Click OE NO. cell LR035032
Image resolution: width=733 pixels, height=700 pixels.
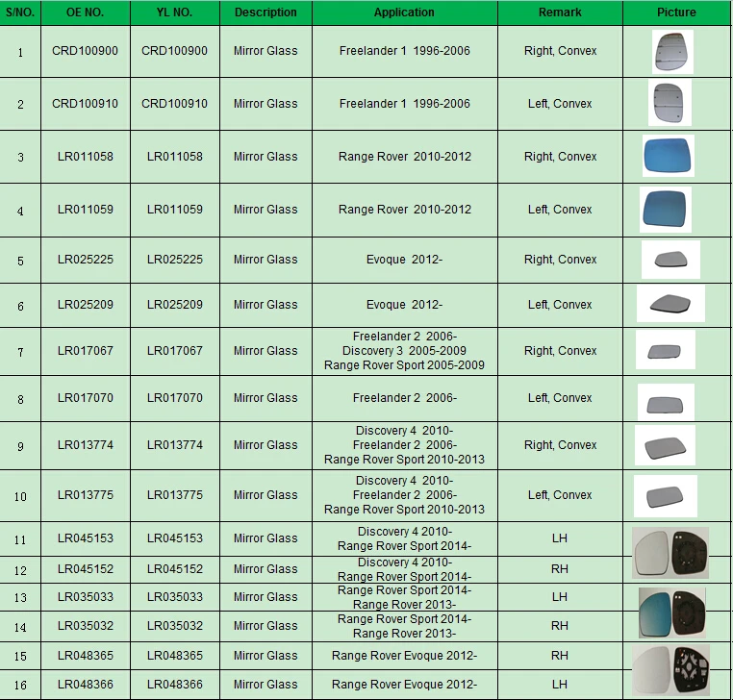point(86,626)
